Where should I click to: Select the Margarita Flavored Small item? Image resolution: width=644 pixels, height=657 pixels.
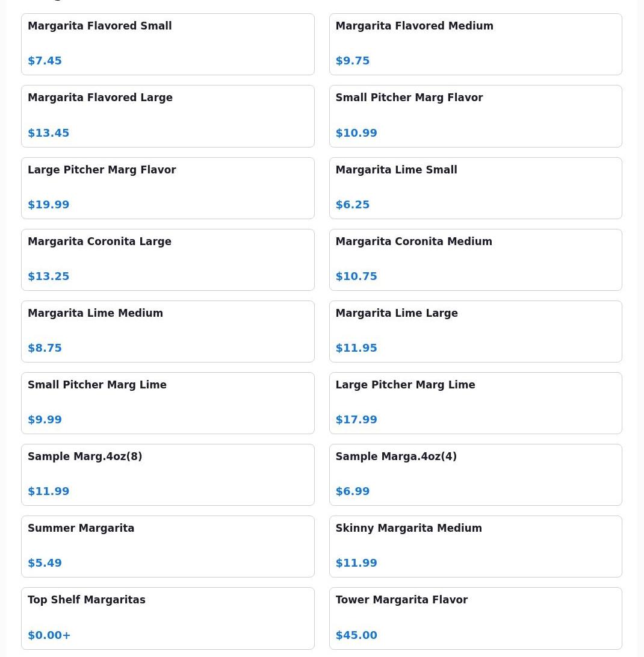pyautogui.click(x=167, y=45)
